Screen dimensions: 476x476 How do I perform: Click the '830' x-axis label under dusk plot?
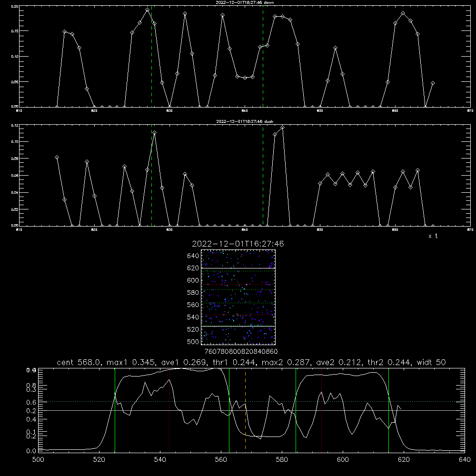(x=169, y=230)
